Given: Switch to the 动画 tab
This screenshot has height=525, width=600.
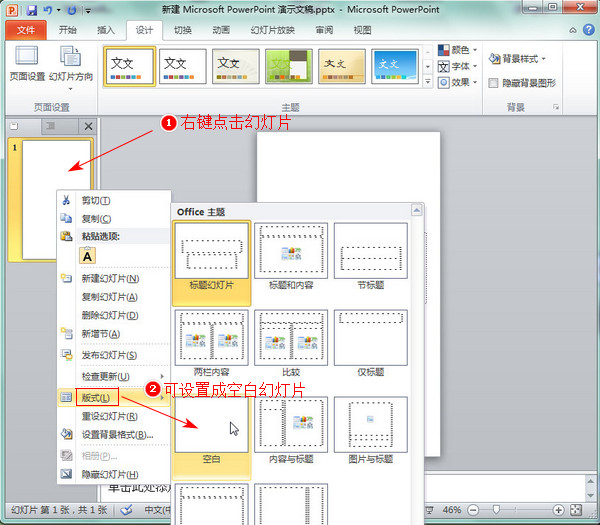Looking at the screenshot, I should (221, 30).
